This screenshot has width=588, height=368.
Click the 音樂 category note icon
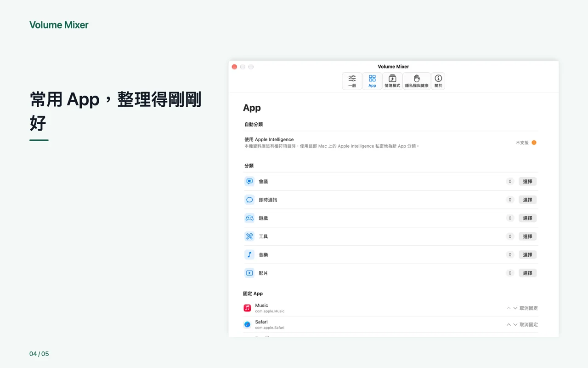pos(249,254)
